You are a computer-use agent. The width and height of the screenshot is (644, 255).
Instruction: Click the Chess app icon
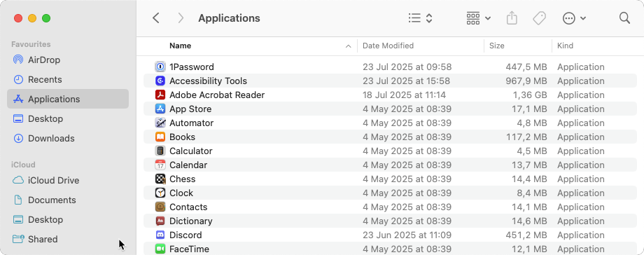pyautogui.click(x=160, y=179)
